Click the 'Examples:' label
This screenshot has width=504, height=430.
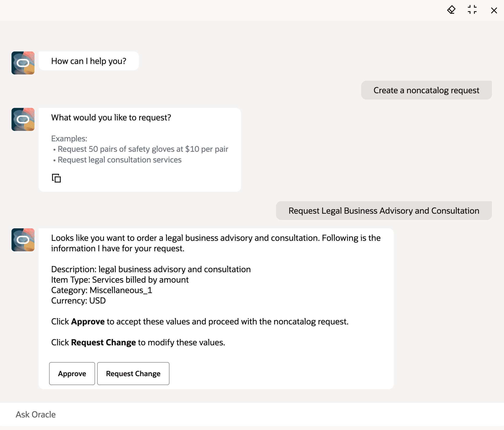[69, 138]
